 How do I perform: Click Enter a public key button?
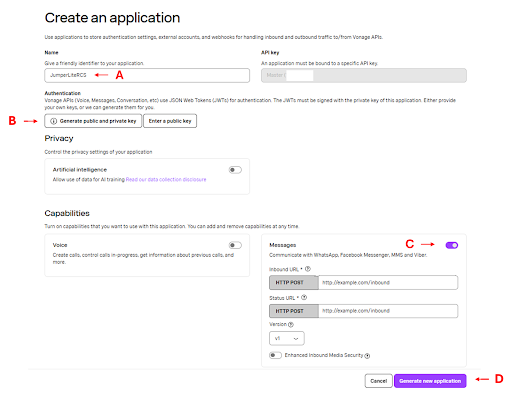pyautogui.click(x=170, y=121)
